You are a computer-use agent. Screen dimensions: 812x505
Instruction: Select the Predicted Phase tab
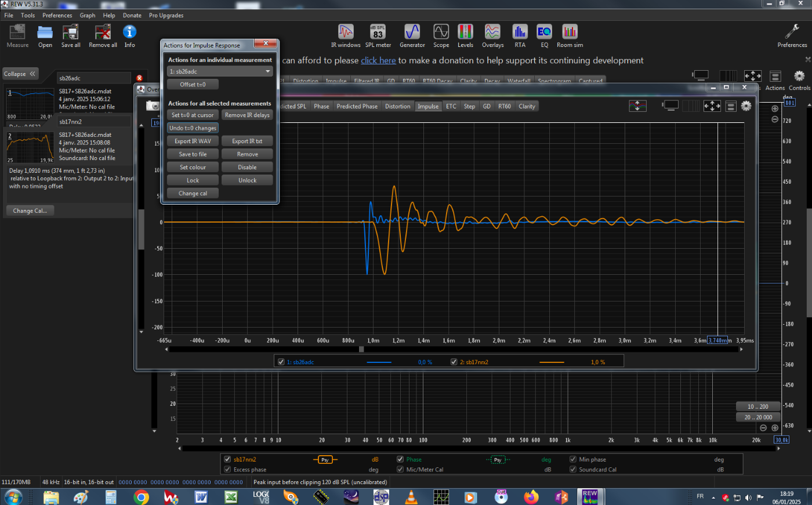(x=357, y=106)
